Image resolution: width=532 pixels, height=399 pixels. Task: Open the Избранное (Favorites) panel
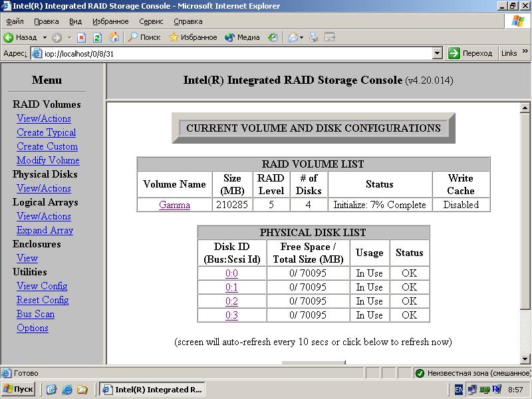click(x=193, y=37)
